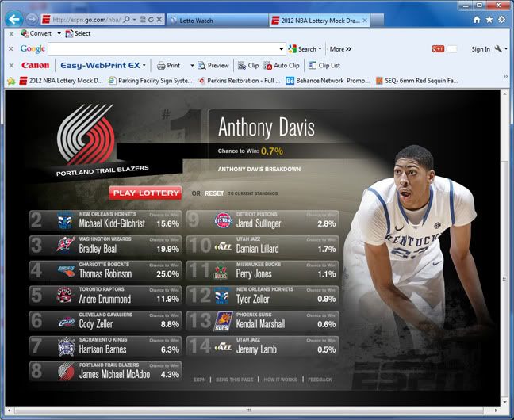The height and width of the screenshot is (420, 514).
Task: Open Behance Network Promo favorite
Action: click(x=328, y=81)
